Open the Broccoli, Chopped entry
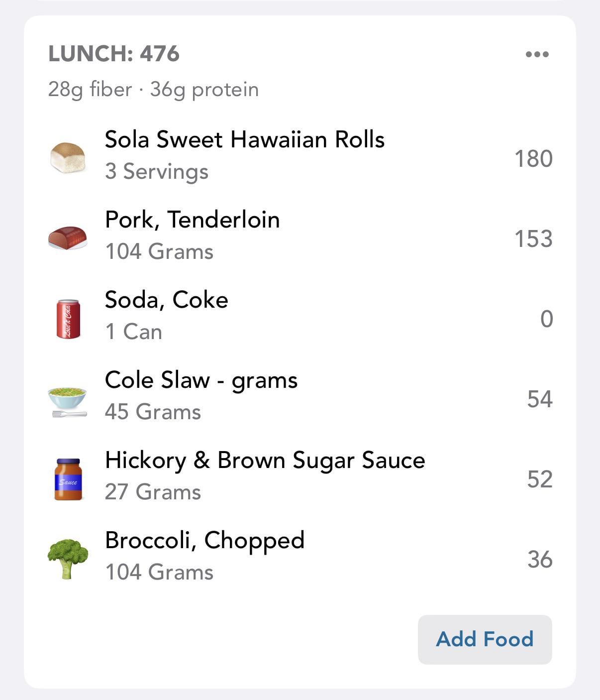This screenshot has height=700, width=600. [204, 540]
